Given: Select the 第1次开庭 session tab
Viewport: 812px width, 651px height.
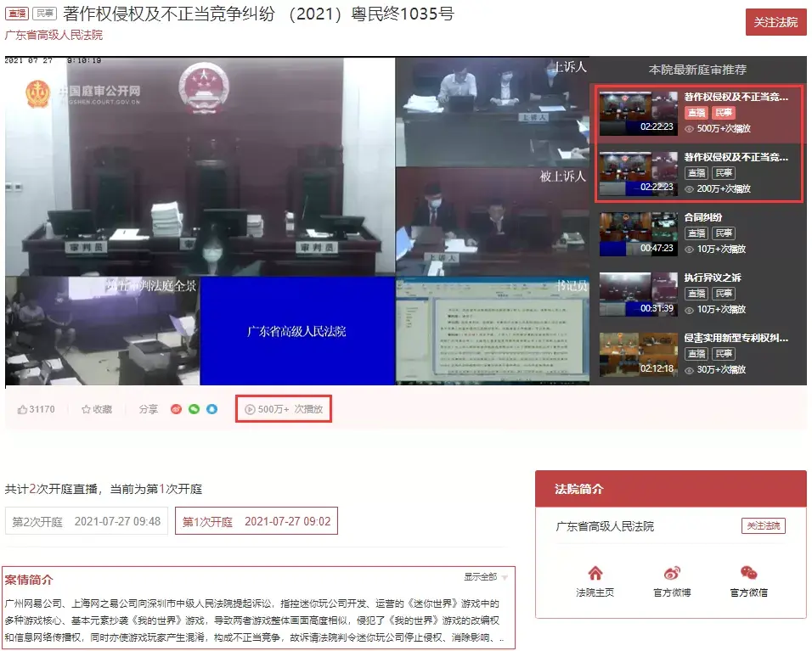Looking at the screenshot, I should 257,521.
